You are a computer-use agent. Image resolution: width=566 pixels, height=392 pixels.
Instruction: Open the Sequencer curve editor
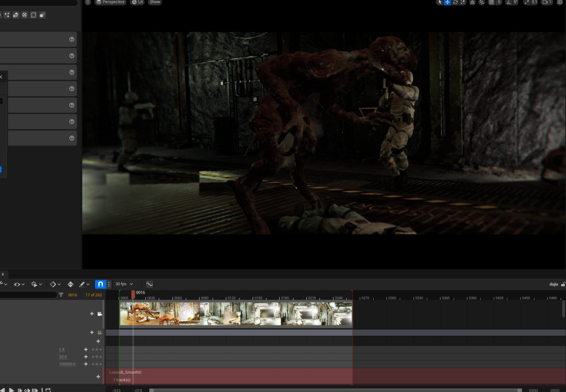coord(149,284)
